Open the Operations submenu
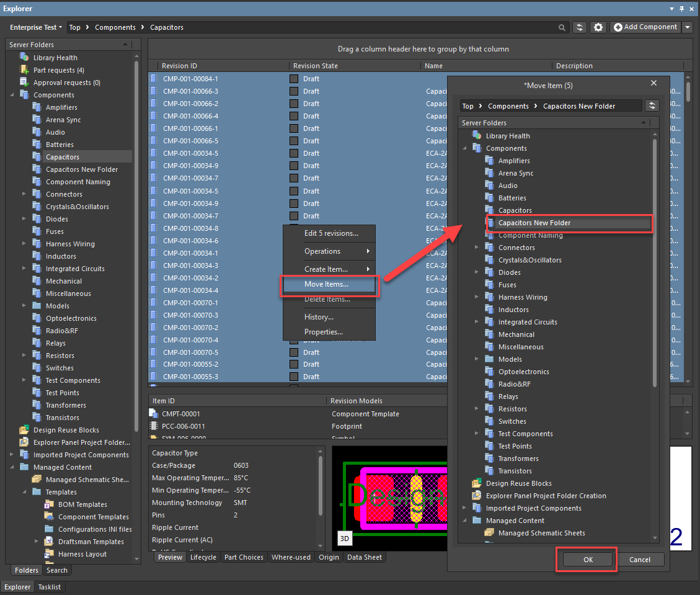This screenshot has width=700, height=595. coord(329,251)
